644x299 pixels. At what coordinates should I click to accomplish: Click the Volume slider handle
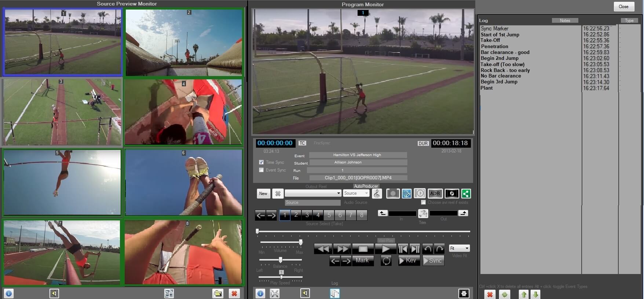coord(301,242)
